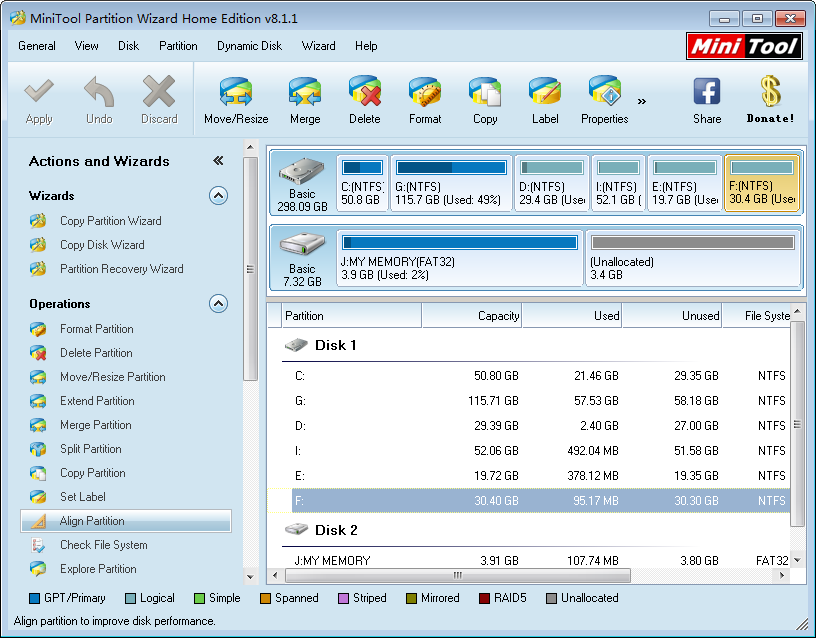Viewport: 816px width, 638px height.
Task: Open Check File System operation
Action: 104,545
